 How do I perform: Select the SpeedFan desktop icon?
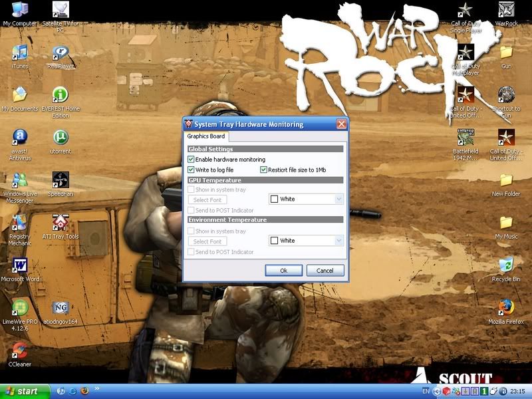coord(61,184)
